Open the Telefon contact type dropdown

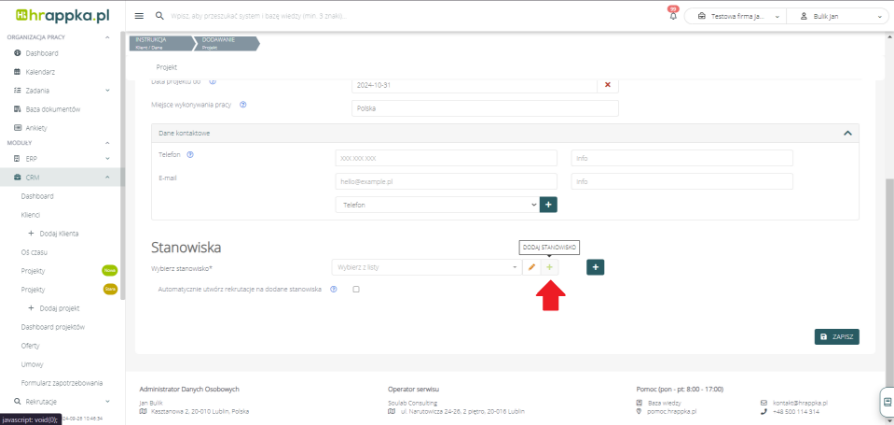(x=437, y=204)
